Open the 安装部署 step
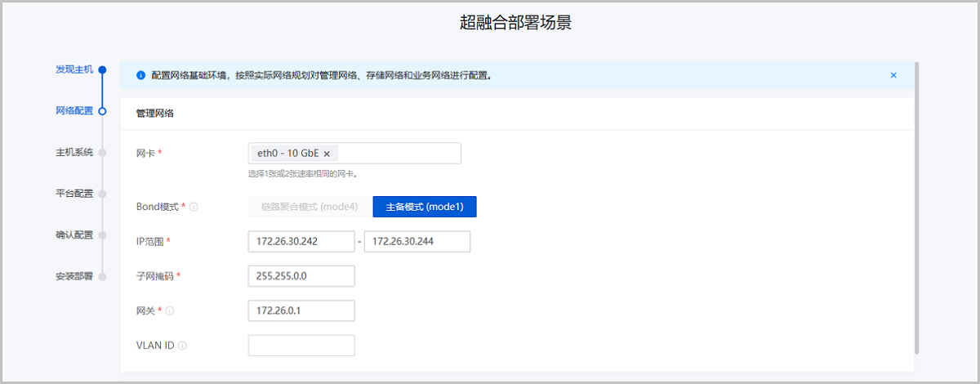This screenshot has width=980, height=384. [x=73, y=276]
